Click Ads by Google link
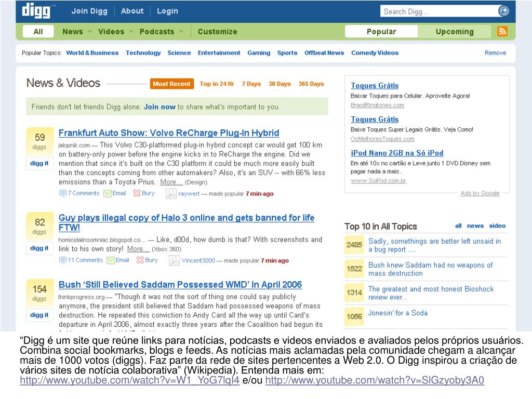 [480, 193]
